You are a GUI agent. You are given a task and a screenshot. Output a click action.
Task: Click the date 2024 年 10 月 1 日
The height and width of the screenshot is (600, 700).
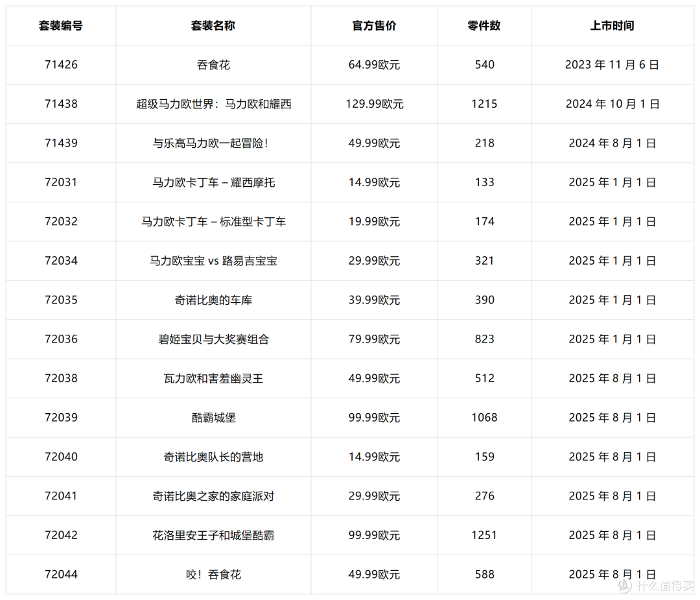click(612, 104)
